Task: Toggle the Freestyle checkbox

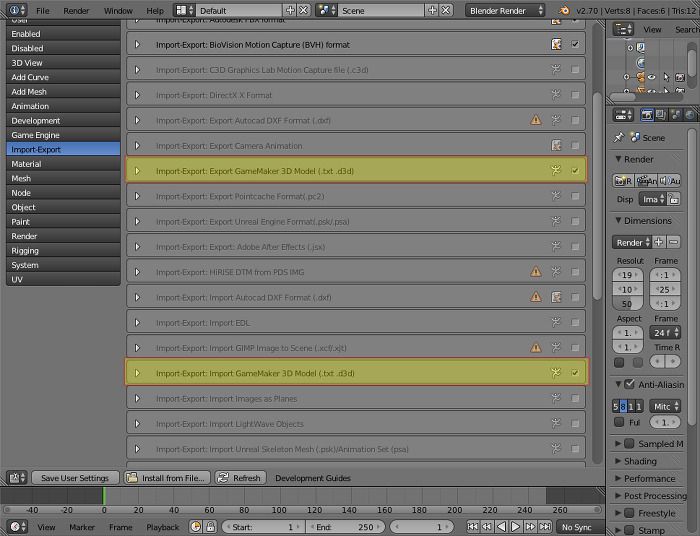Action: pos(629,513)
